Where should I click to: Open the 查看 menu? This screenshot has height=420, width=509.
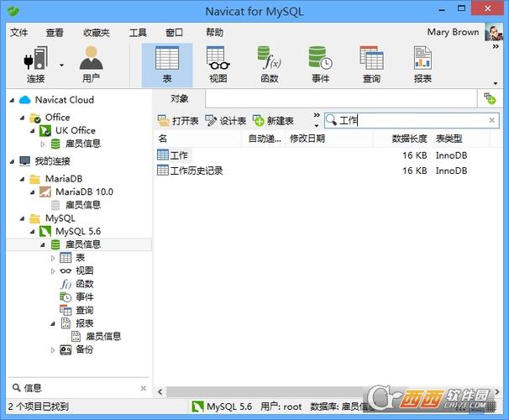coord(55,33)
